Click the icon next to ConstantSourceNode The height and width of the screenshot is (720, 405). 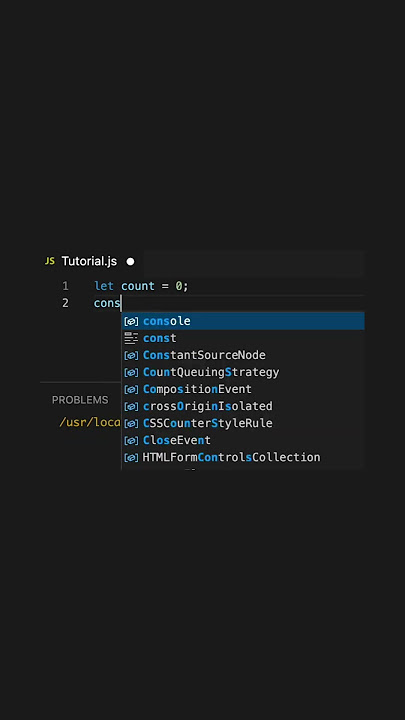[131, 355]
